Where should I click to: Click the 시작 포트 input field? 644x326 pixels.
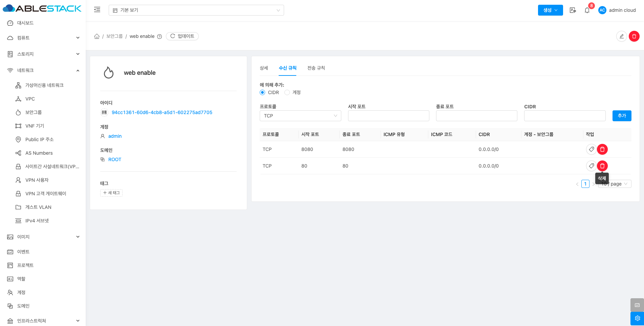(x=388, y=116)
